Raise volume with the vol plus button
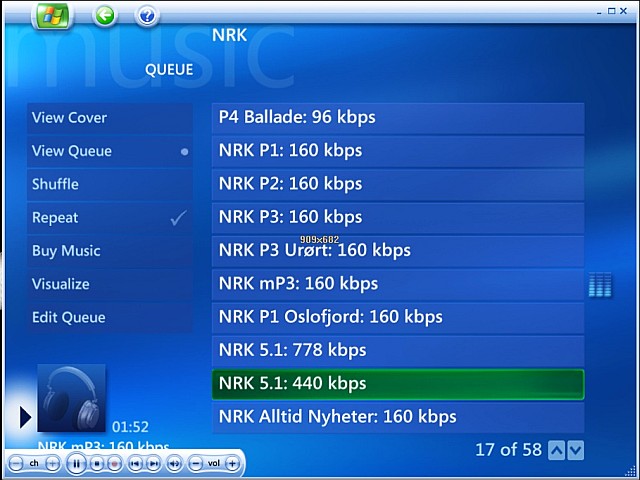This screenshot has height=480, width=640. click(x=232, y=464)
